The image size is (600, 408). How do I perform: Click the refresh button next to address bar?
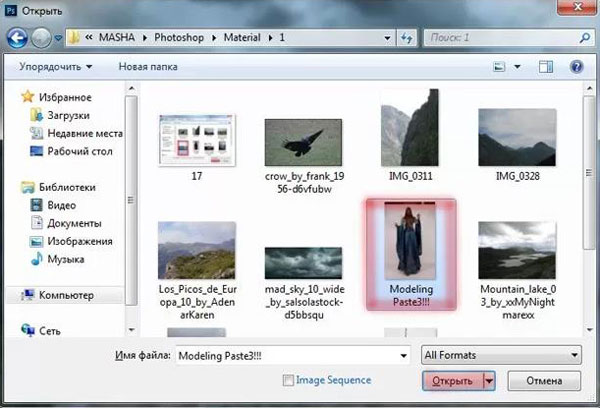click(x=406, y=38)
